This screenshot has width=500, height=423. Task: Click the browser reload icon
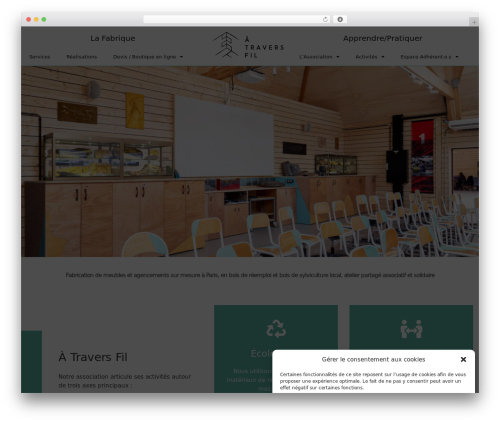tap(325, 20)
